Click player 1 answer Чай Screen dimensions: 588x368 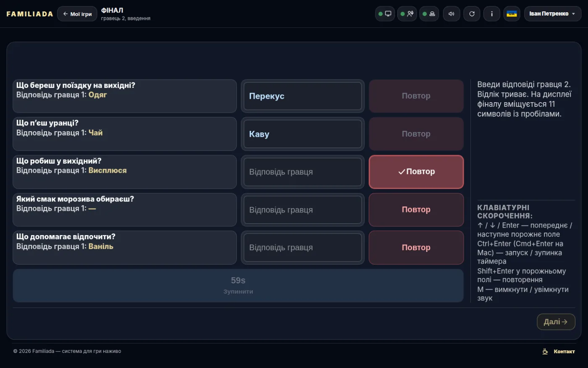tap(95, 133)
